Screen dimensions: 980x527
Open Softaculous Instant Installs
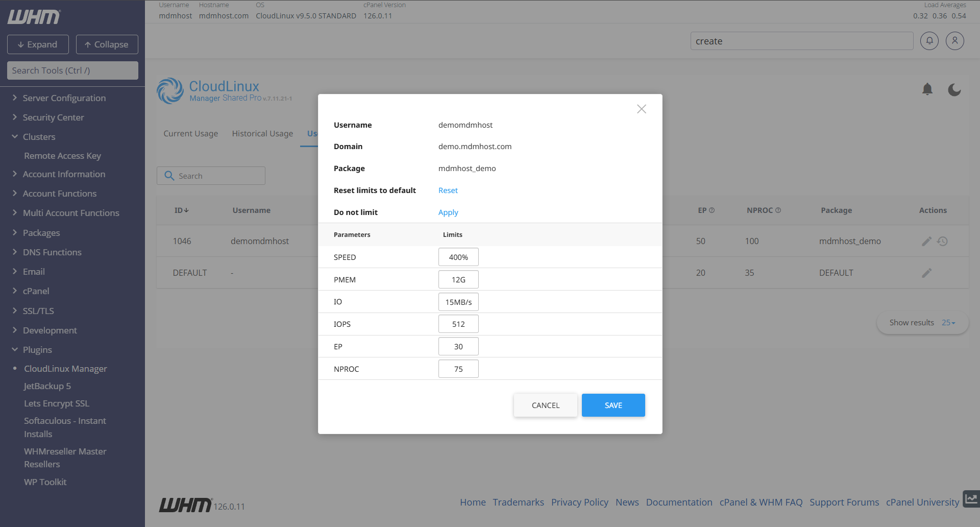(65, 427)
